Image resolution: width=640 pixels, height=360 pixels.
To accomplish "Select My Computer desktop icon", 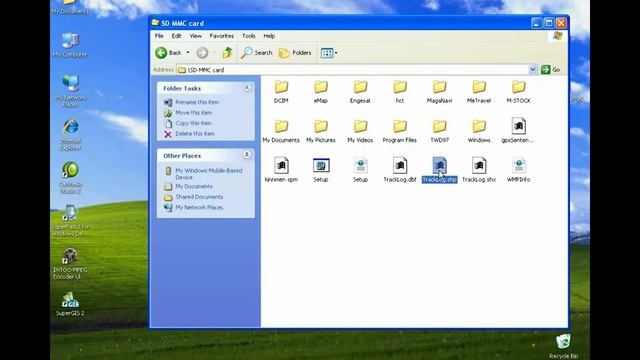I will (x=70, y=45).
